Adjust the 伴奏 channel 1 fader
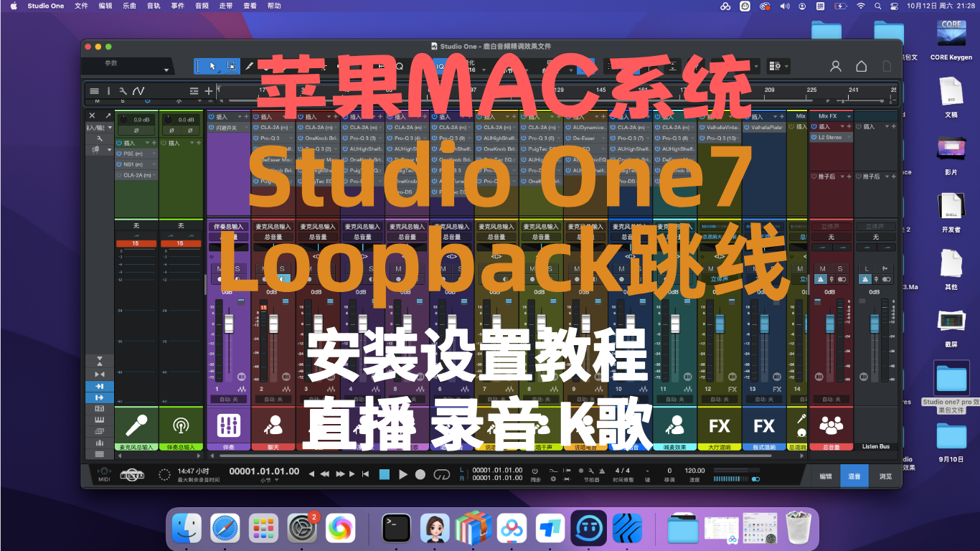The height and width of the screenshot is (551, 980). tap(230, 324)
